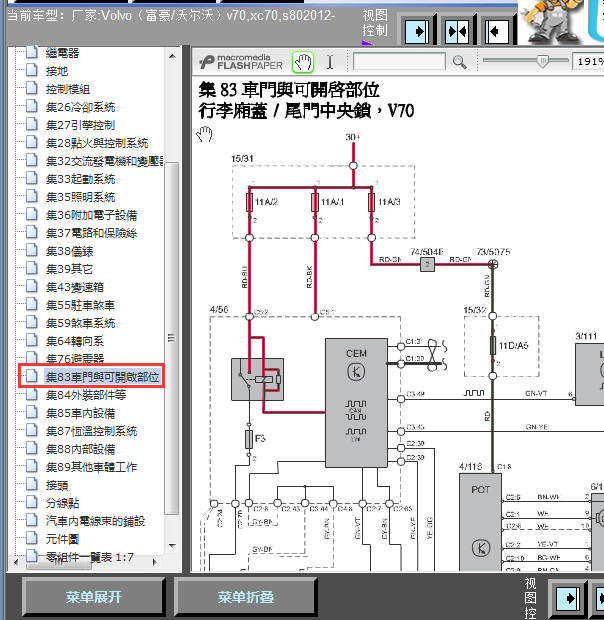Viewport: 604px width, 620px height.
Task: Open 集88內部設備 in the tree
Action: (80, 449)
